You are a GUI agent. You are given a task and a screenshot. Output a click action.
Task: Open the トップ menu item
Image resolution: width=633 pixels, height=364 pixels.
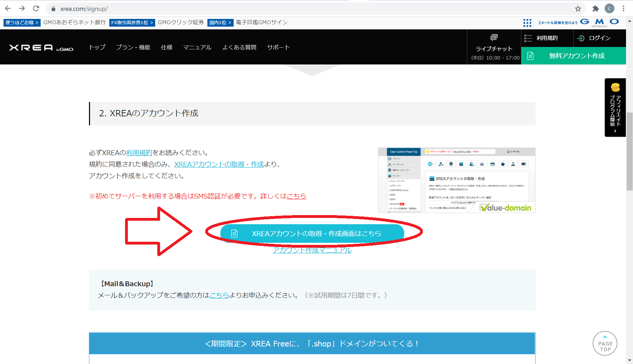pos(97,47)
